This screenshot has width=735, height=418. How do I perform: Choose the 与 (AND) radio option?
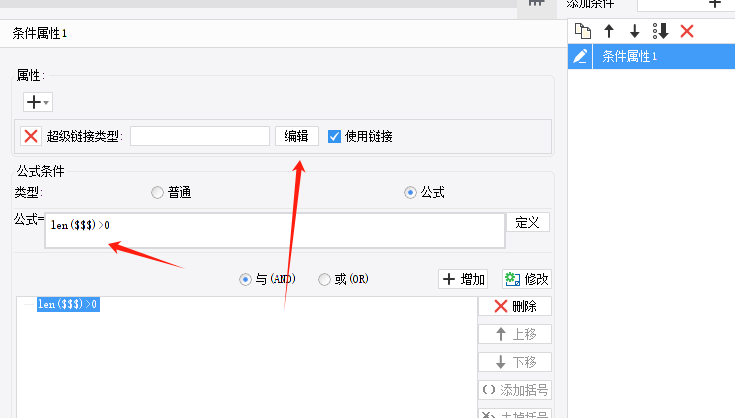[x=245, y=280]
